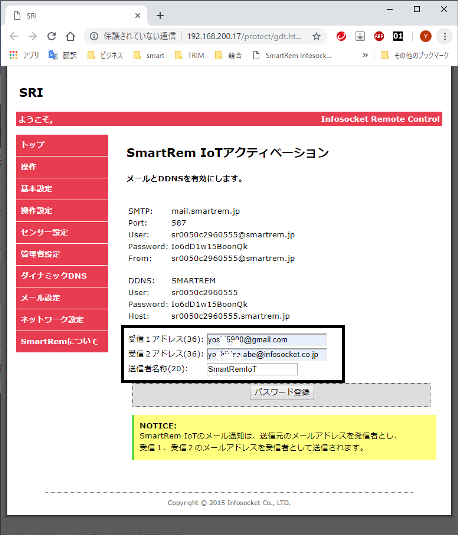Open the TRIM bookmark folder
This screenshot has height=535, width=458.
[x=190, y=55]
